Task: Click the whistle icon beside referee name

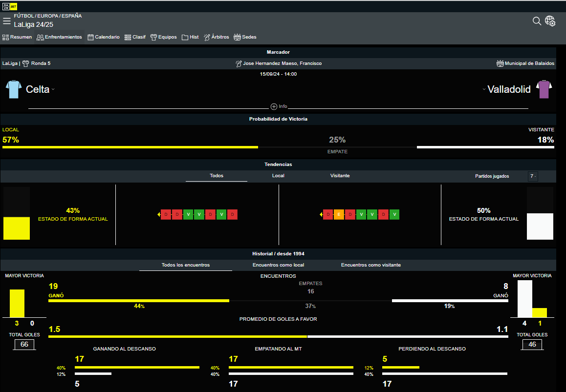Action: tap(239, 63)
